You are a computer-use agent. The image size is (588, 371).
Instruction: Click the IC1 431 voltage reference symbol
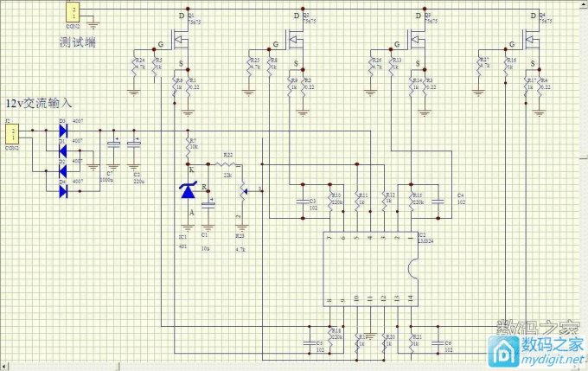point(189,192)
